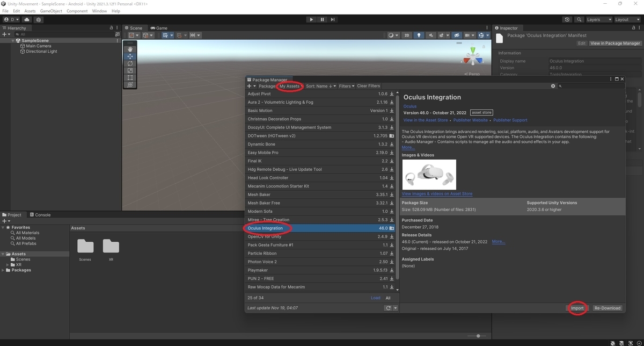Switch to the Game tab
The image size is (644, 346).
(159, 28)
